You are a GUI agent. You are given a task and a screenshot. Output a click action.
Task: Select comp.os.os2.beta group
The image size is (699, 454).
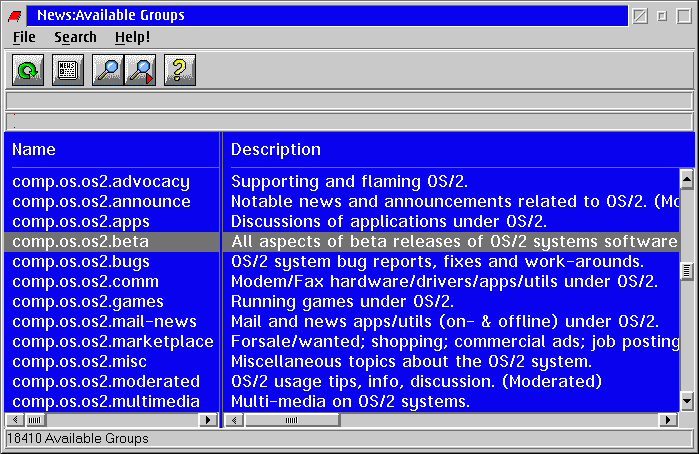pyautogui.click(x=81, y=242)
